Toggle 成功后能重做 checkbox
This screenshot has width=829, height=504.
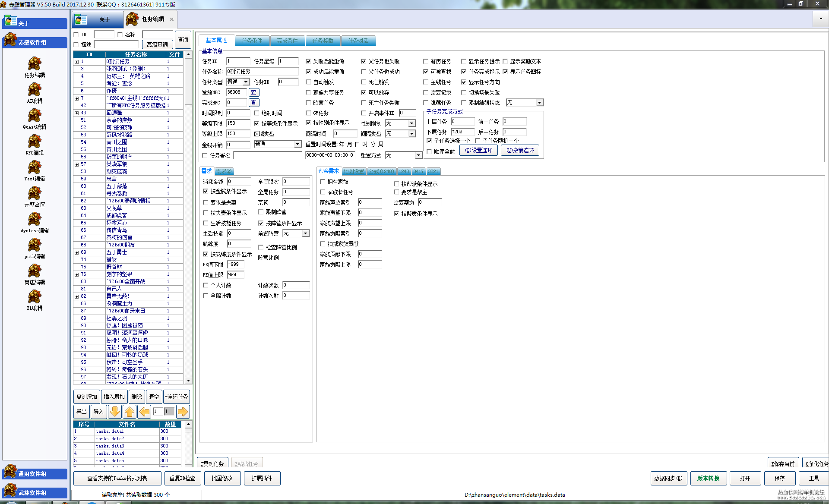tap(308, 72)
